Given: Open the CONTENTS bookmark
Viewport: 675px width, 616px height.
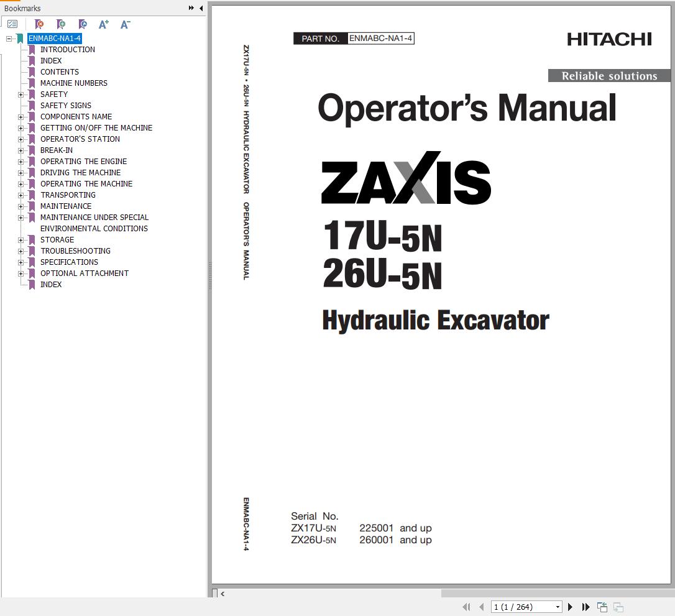Looking at the screenshot, I should coord(60,72).
